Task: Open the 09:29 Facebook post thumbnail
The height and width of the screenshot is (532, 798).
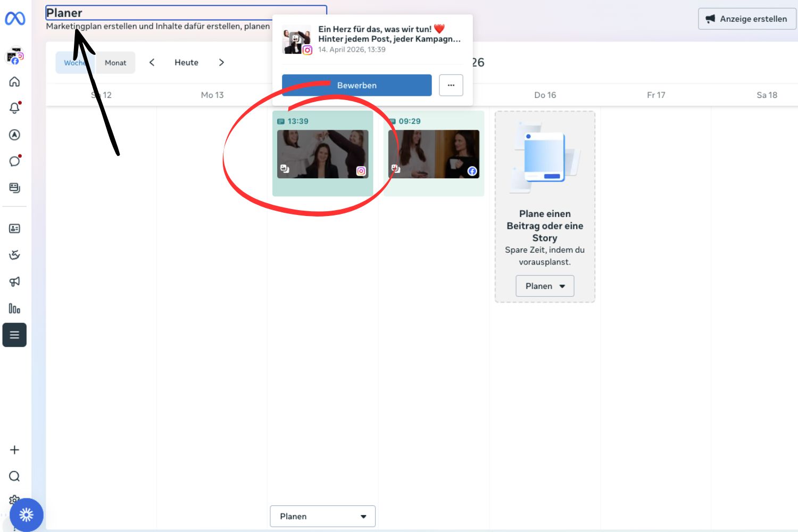Action: tap(434, 154)
